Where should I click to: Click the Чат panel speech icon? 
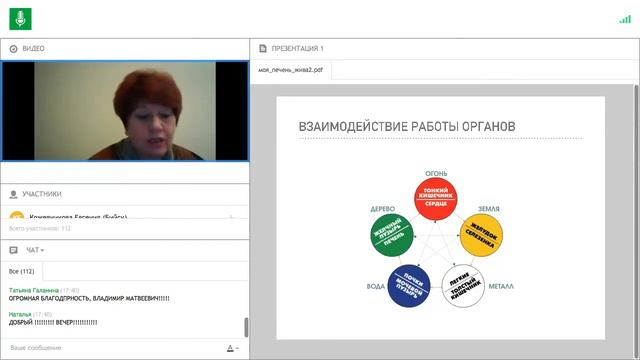click(x=13, y=250)
